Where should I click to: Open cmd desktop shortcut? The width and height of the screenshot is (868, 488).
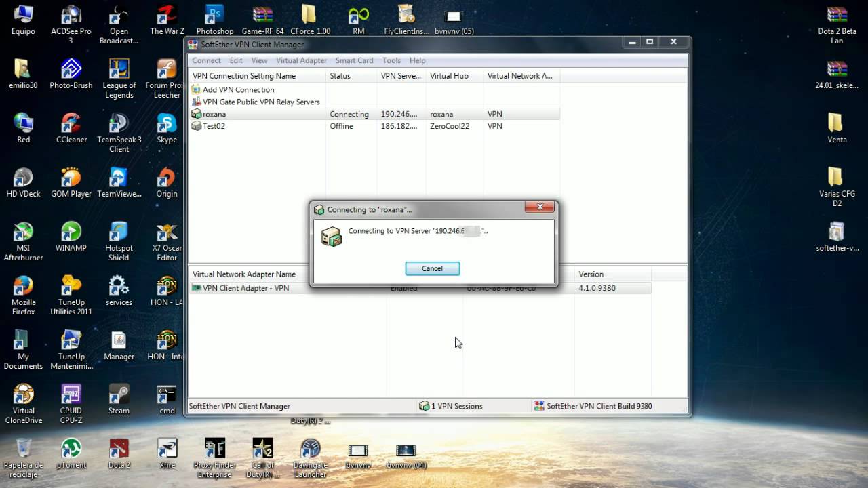point(167,400)
